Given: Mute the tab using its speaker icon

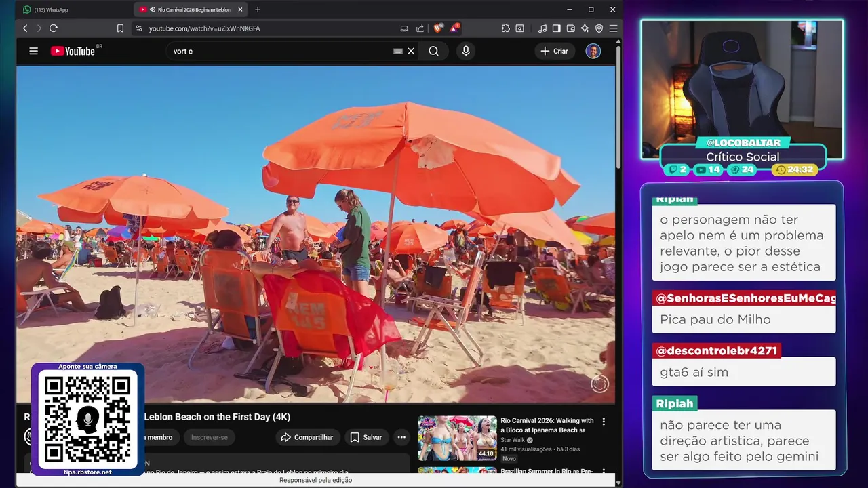Looking at the screenshot, I should 153,9.
